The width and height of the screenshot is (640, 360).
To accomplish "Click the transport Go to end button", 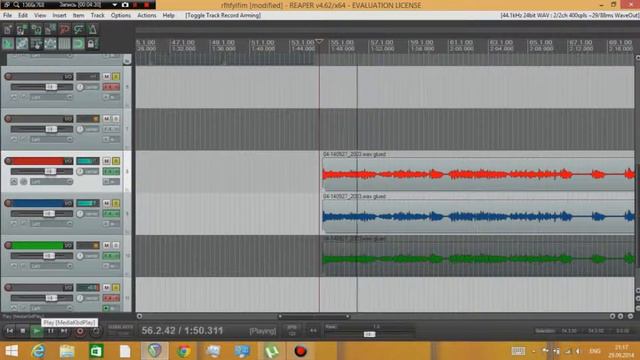I will pyautogui.click(x=64, y=331).
